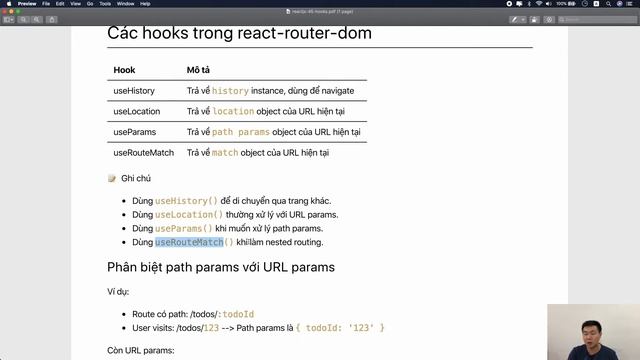This screenshot has height=360, width=640.
Task: Open the Wi-Fi menu bar icon
Action: (x=539, y=4)
